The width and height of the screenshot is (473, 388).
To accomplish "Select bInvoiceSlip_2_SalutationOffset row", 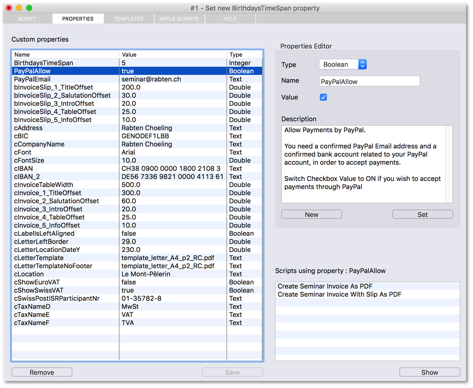I will [137, 95].
